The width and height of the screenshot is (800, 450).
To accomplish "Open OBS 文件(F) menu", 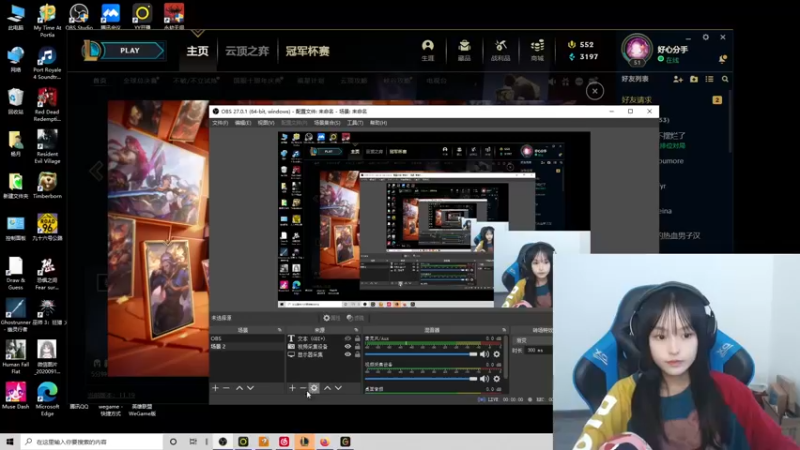I will coord(220,123).
